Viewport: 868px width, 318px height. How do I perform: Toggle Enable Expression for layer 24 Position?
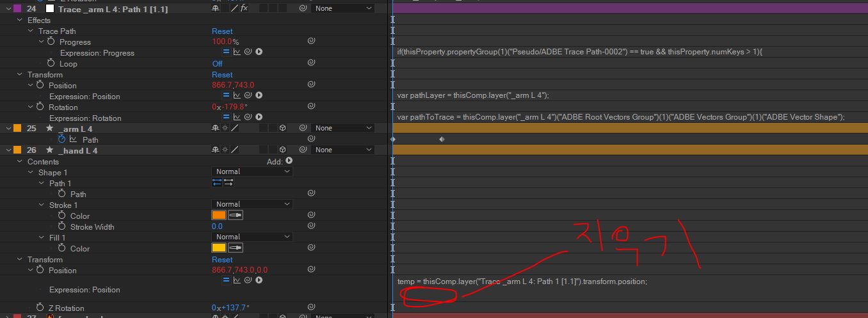226,95
